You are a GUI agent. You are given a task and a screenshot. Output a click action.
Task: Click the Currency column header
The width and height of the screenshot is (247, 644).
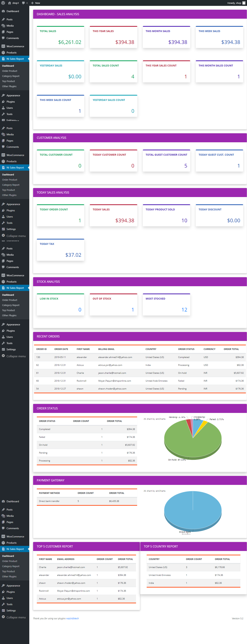point(209,349)
